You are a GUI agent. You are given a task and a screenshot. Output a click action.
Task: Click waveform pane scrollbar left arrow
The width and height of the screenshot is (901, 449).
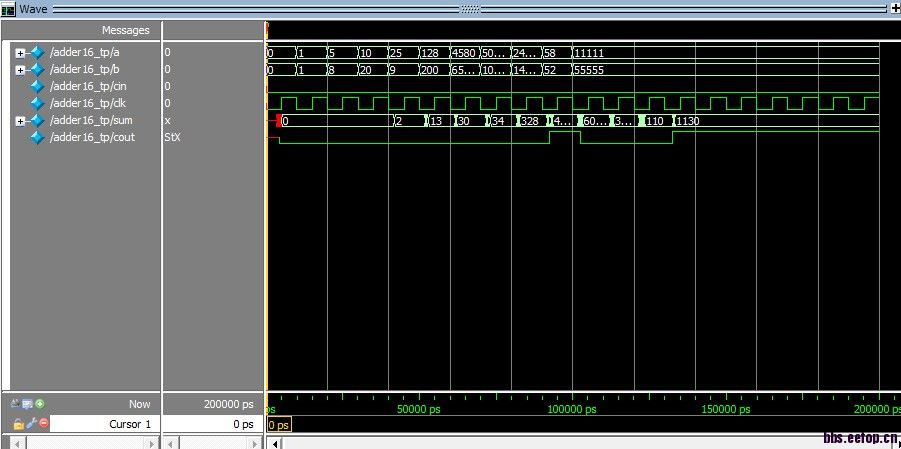[276, 444]
